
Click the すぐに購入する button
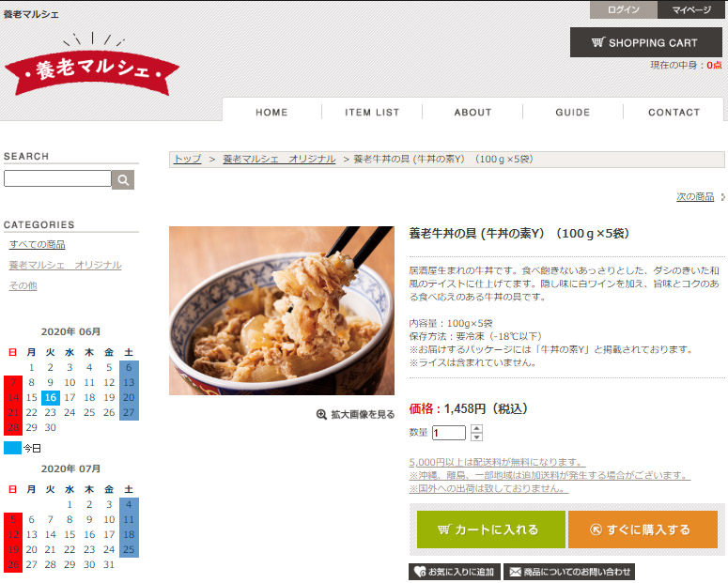pos(643,529)
